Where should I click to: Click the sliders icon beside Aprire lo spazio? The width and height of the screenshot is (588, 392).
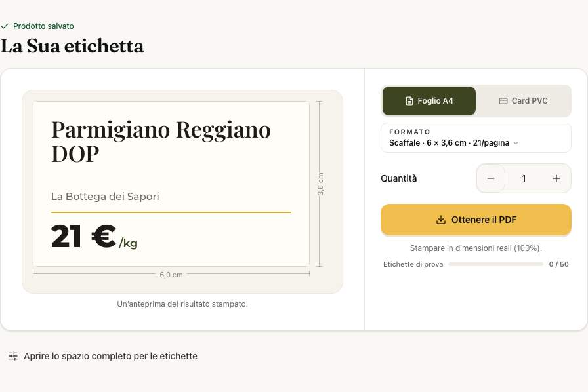click(x=13, y=356)
